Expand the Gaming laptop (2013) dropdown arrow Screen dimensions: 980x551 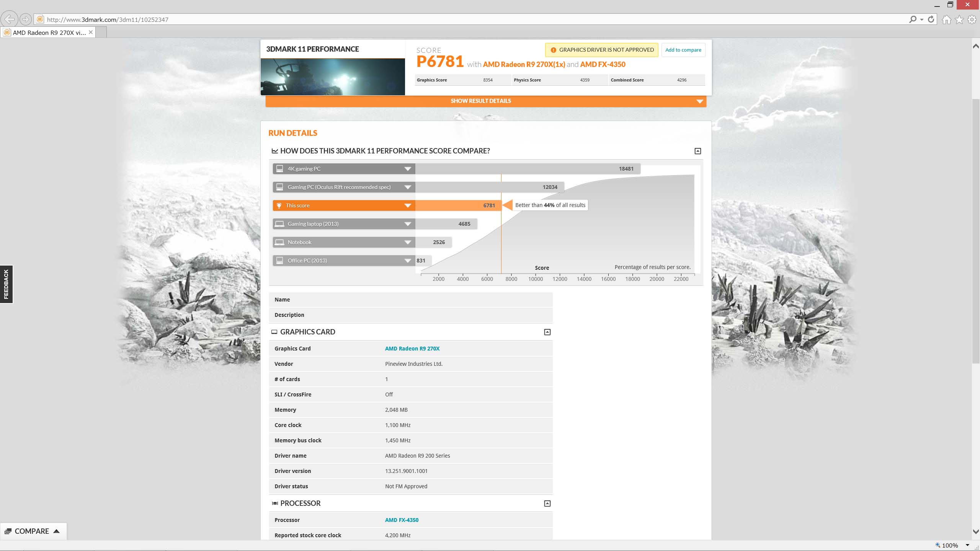point(408,224)
